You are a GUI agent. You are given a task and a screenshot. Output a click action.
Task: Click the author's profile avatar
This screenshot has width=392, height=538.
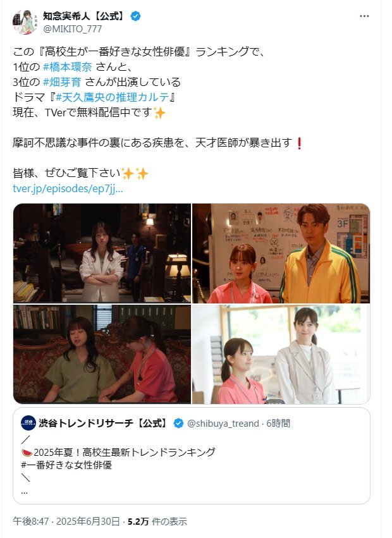point(25,22)
